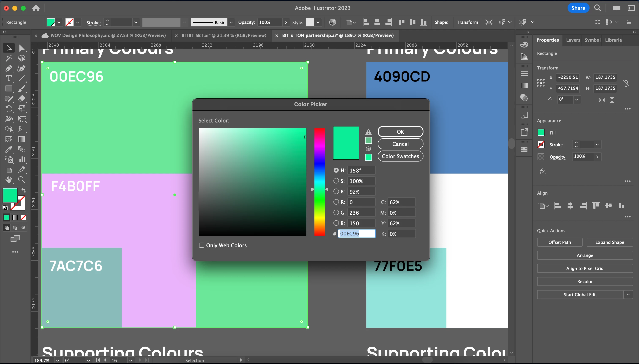Select the S saturation radio button
639x364 pixels.
point(336,181)
